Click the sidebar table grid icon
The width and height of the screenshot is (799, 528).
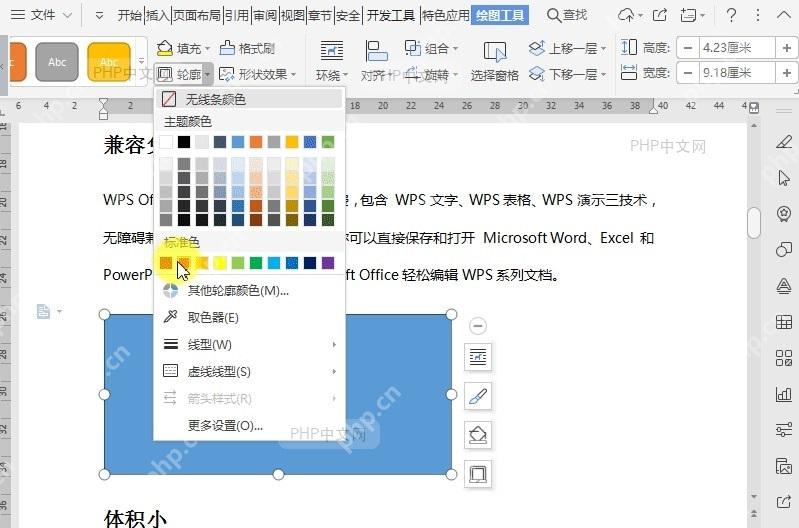click(784, 322)
